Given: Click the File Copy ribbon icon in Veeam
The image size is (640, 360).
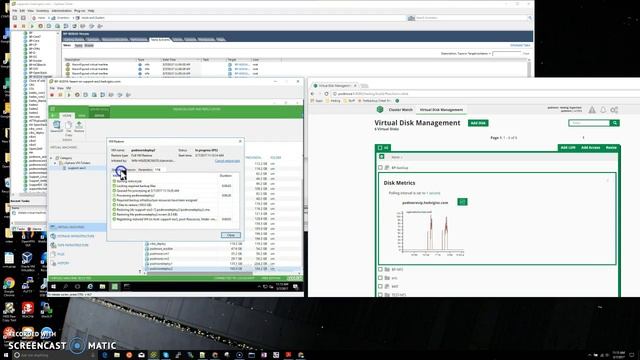Looking at the screenshot, I should (x=68, y=128).
